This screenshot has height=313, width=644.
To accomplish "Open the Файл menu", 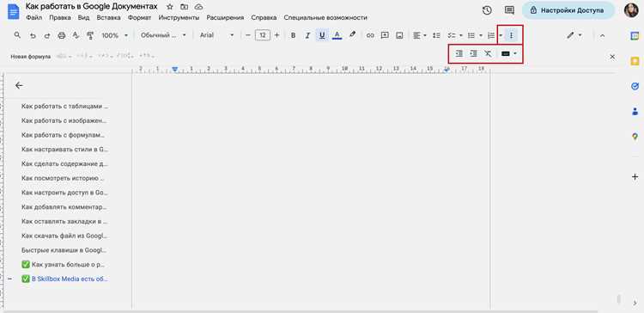I will click(x=33, y=18).
